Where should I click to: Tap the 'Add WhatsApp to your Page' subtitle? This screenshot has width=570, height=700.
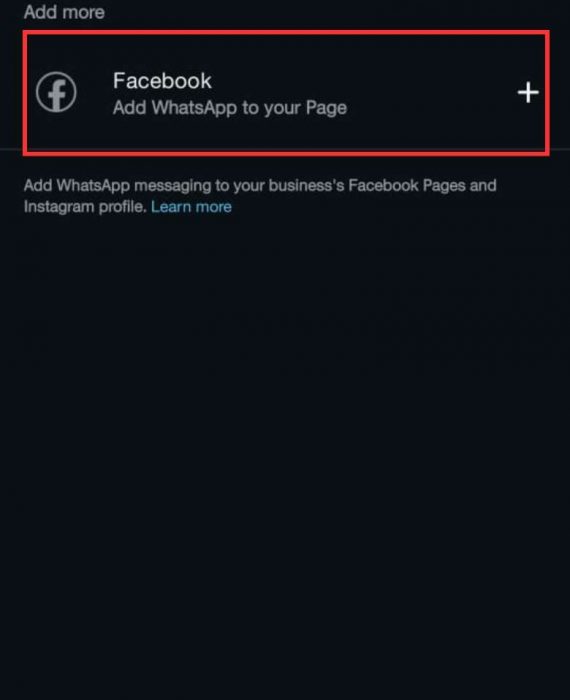230,108
